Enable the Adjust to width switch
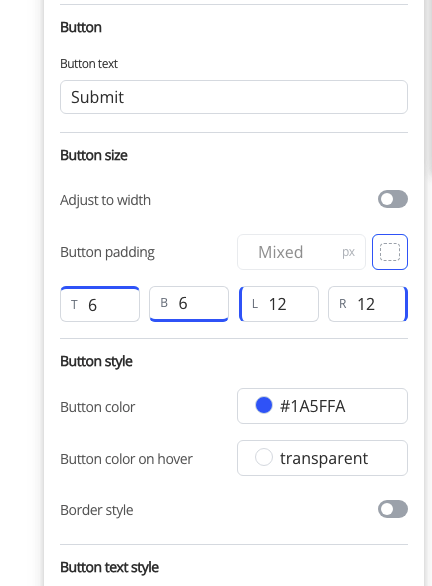Image resolution: width=432 pixels, height=586 pixels. (x=393, y=199)
